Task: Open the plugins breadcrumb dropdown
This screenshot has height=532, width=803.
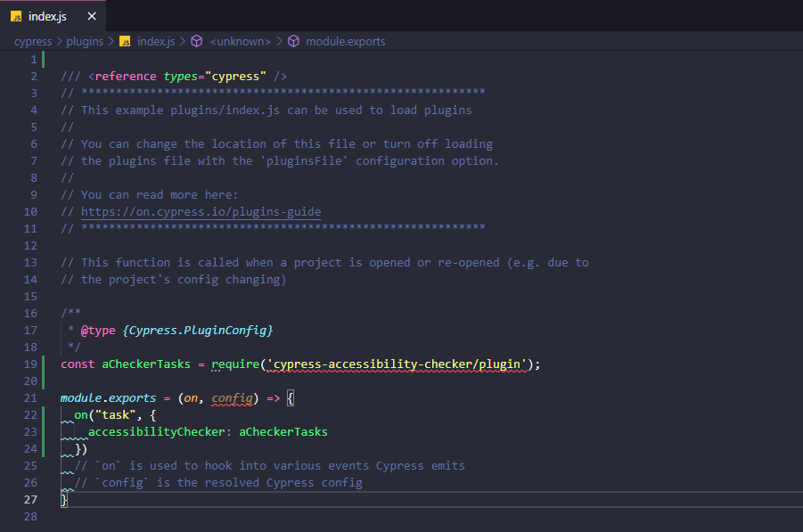Action: (85, 41)
